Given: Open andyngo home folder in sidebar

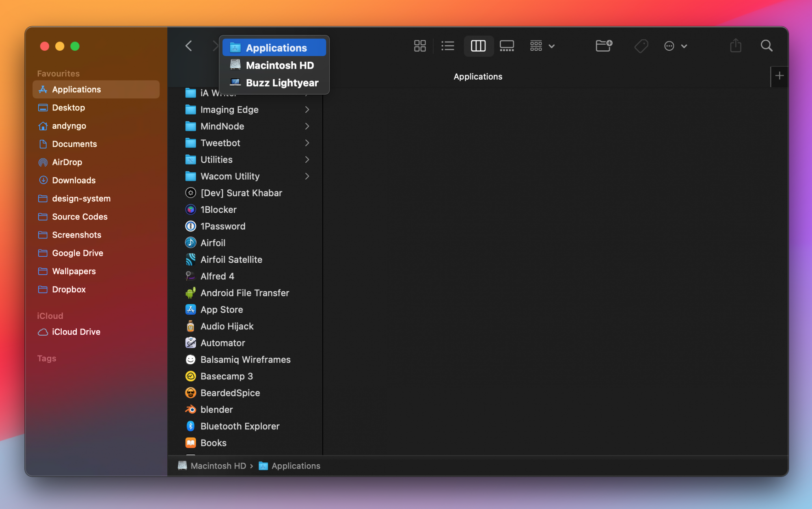Looking at the screenshot, I should (96, 126).
